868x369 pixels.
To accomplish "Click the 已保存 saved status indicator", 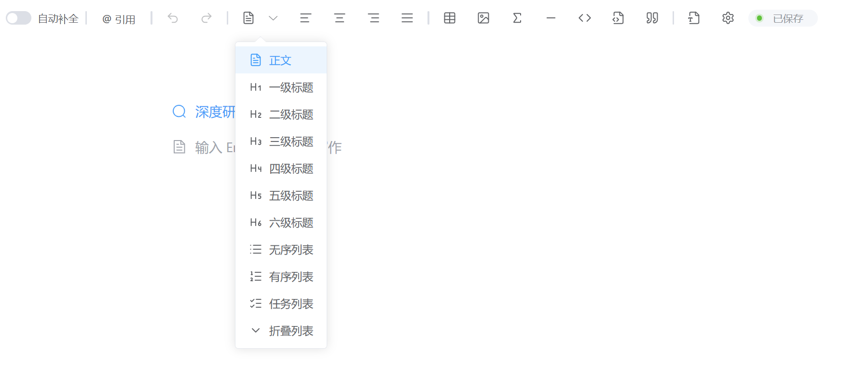I will coord(783,18).
